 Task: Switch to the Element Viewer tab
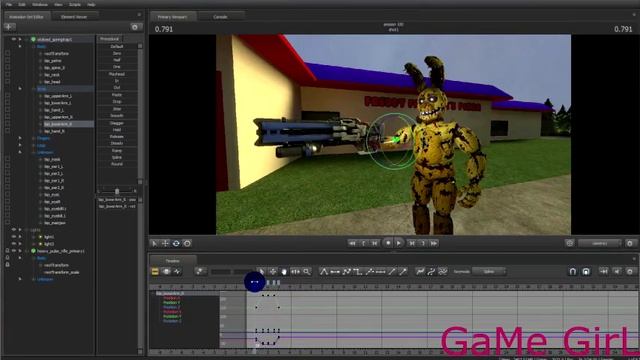(74, 17)
